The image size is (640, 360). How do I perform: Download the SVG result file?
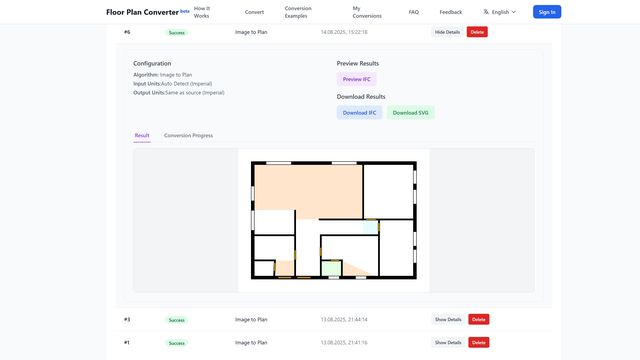click(x=411, y=113)
